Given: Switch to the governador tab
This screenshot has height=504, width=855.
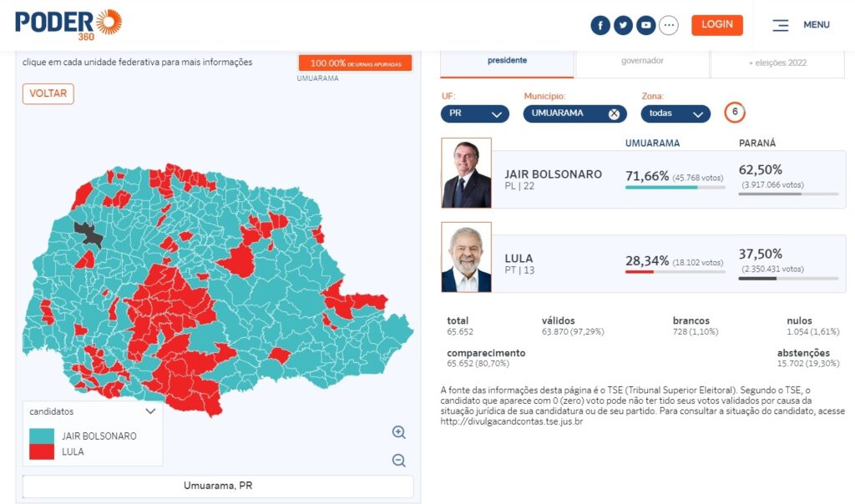Looking at the screenshot, I should pos(642,61).
